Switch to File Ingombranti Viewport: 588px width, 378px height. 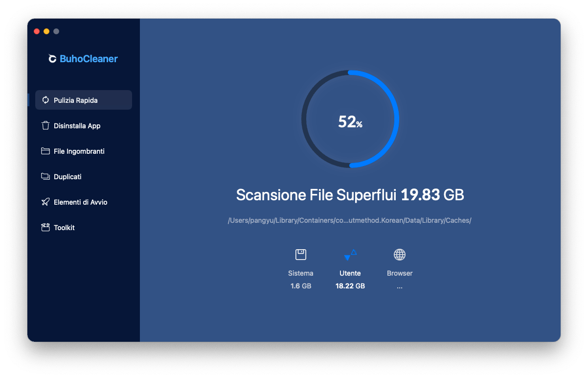point(79,151)
